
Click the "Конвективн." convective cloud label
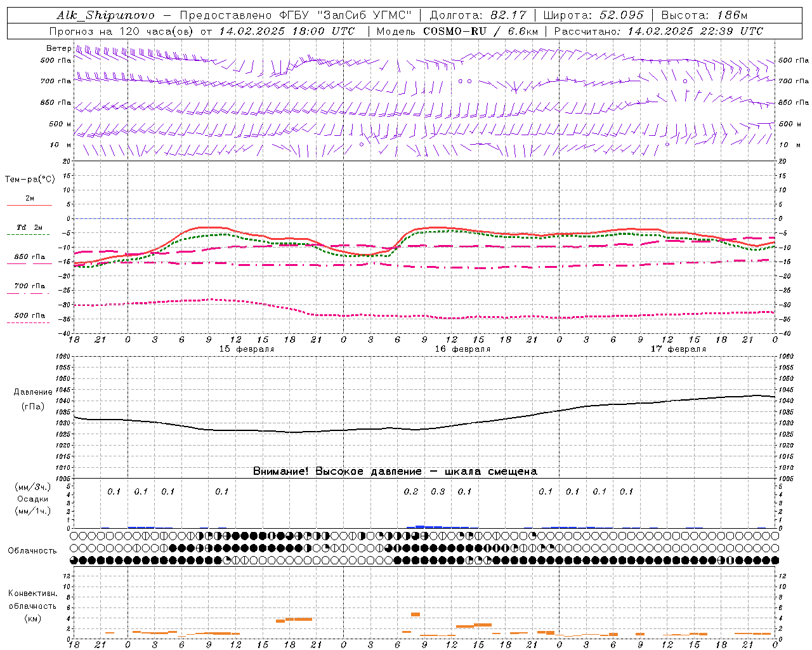tap(32, 594)
